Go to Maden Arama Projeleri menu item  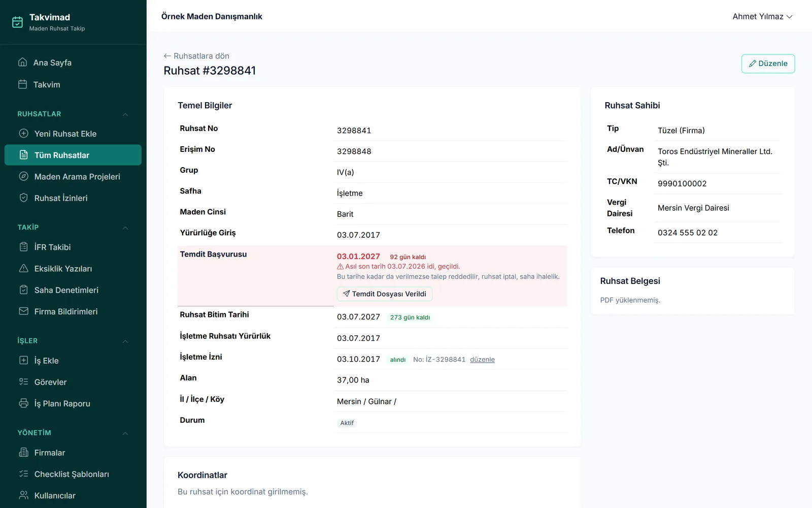pyautogui.click(x=73, y=176)
